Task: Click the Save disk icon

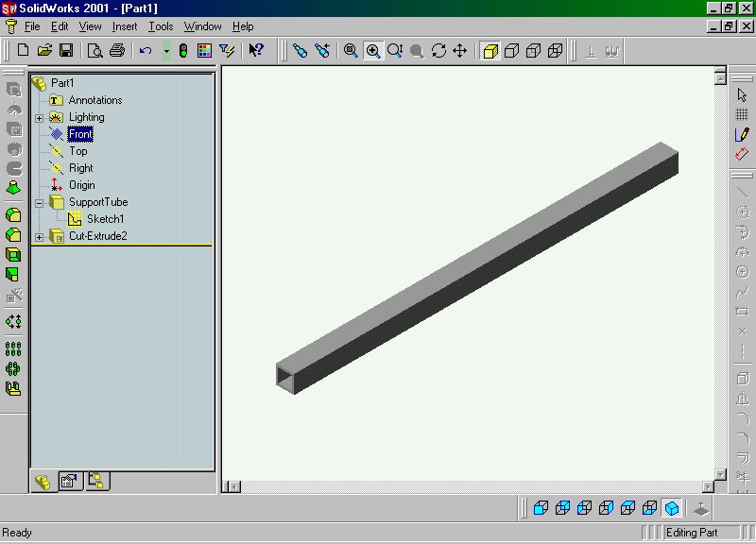Action: 66,50
